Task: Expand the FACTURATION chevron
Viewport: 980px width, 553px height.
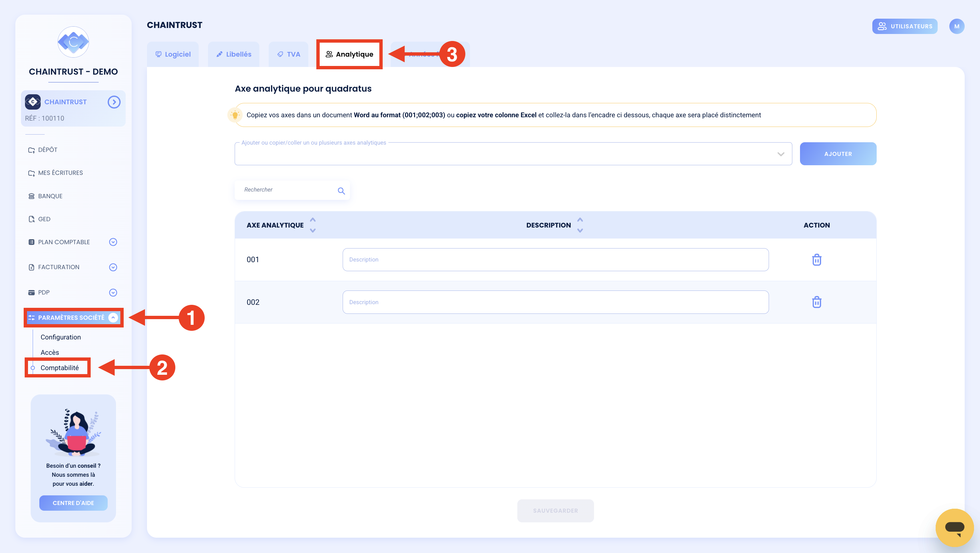Action: coord(113,267)
